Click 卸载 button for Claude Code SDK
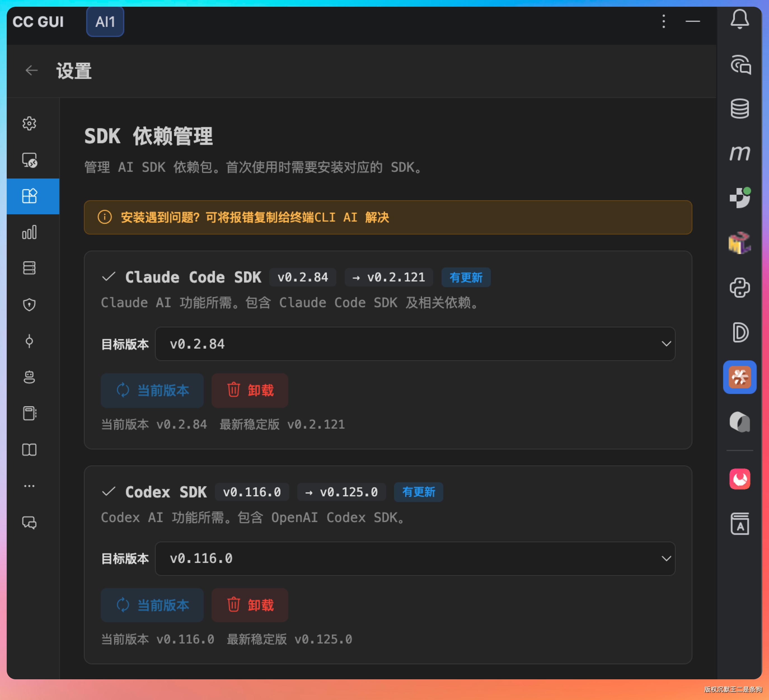Screen dimensions: 769x700 250,390
